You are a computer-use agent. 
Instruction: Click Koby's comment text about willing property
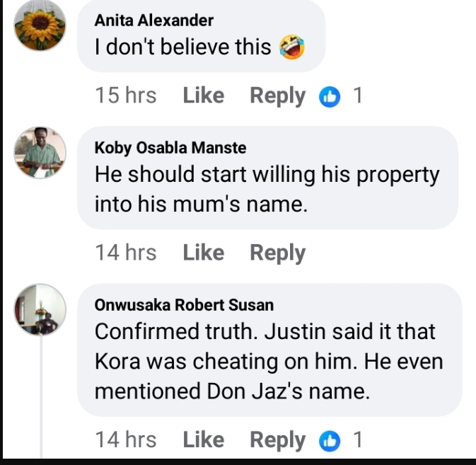267,189
